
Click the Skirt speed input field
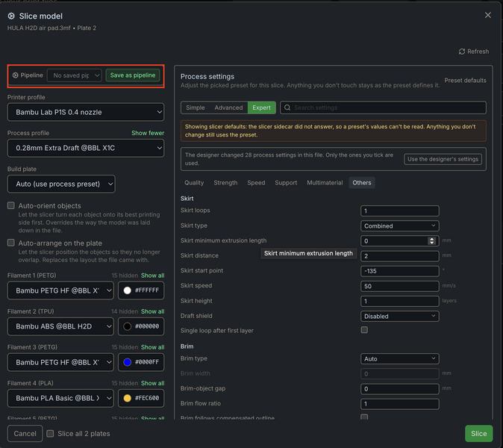point(400,286)
